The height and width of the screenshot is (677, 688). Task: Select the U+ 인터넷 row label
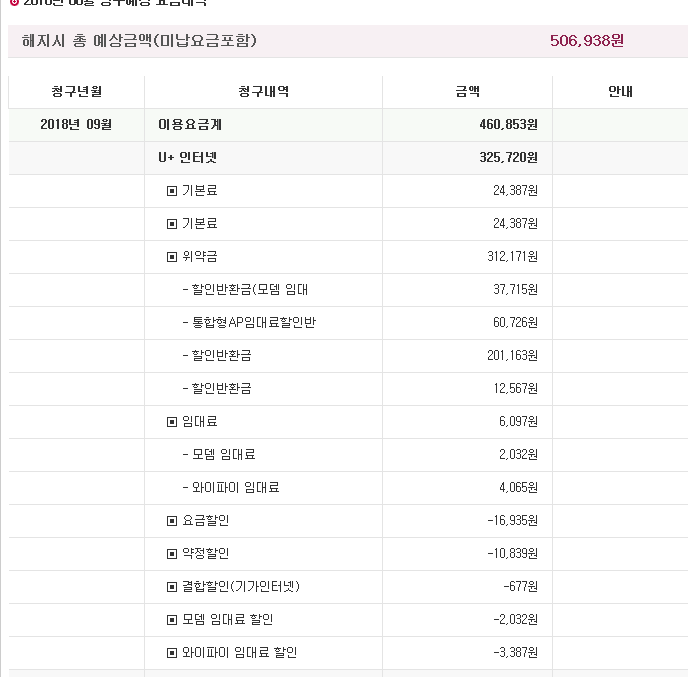click(187, 158)
